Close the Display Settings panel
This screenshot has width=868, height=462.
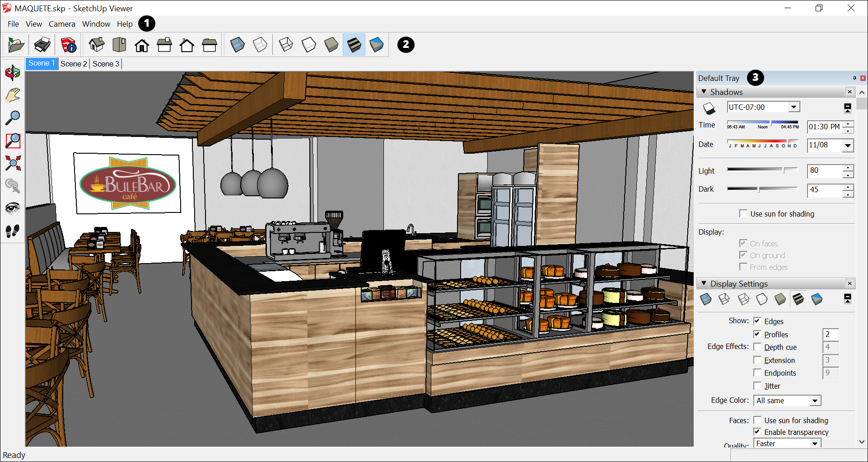click(849, 283)
